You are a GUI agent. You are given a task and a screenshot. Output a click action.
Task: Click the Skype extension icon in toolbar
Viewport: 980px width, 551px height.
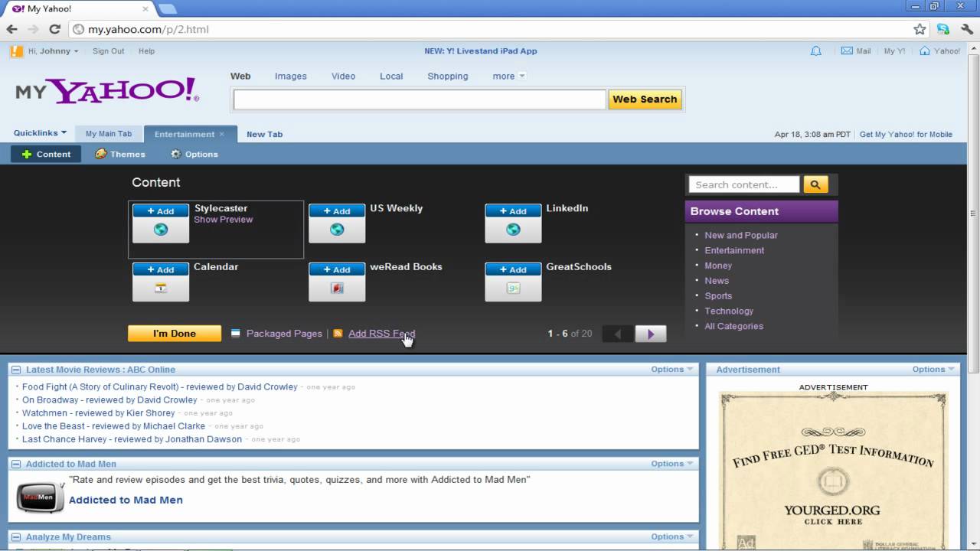click(x=943, y=29)
